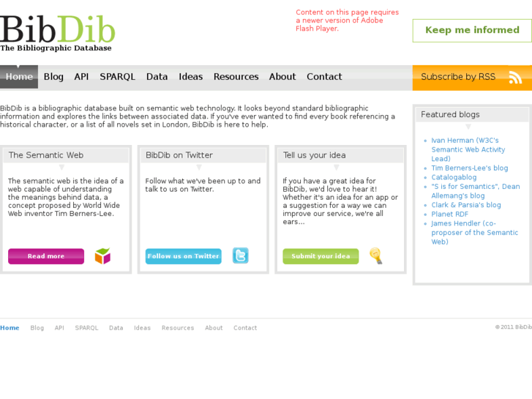
Task: Click the Keep me informed button
Action: coord(472,31)
